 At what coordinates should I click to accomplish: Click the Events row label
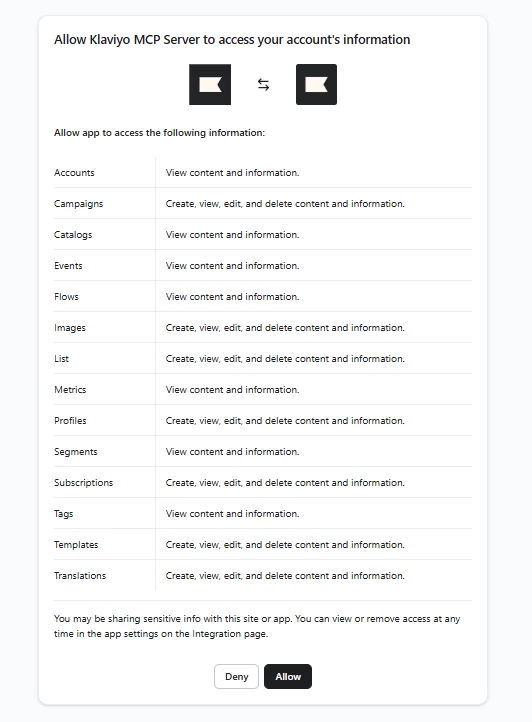pos(68,266)
